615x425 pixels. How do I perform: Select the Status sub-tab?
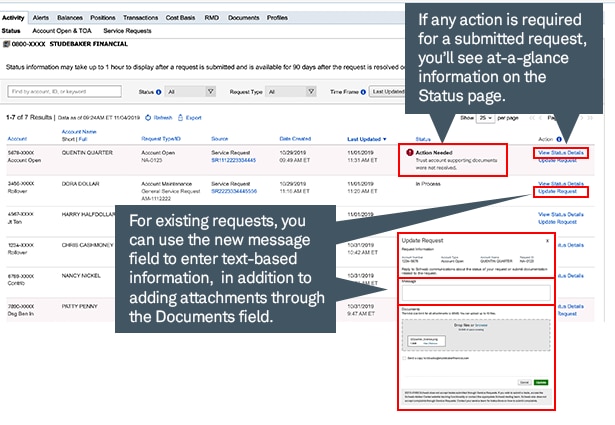[11, 31]
